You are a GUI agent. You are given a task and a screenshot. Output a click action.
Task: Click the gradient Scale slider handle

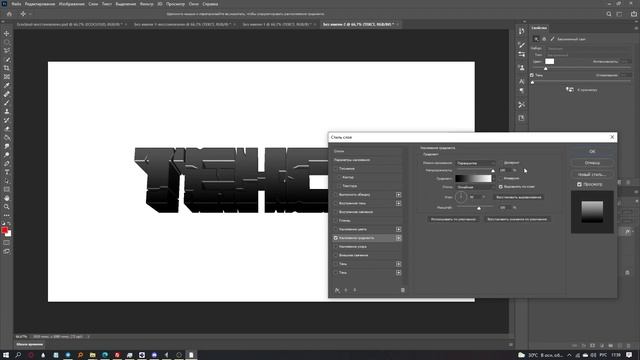pyautogui.click(x=479, y=209)
